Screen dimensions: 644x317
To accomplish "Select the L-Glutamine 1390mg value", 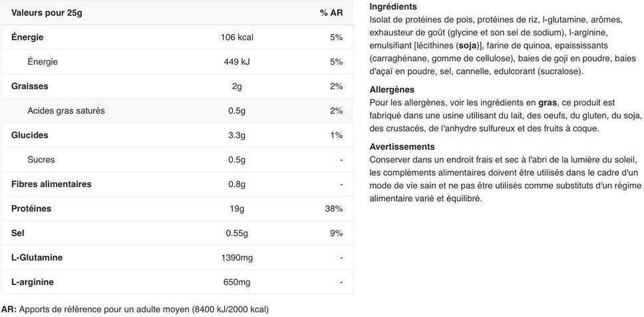I will click(x=237, y=258).
